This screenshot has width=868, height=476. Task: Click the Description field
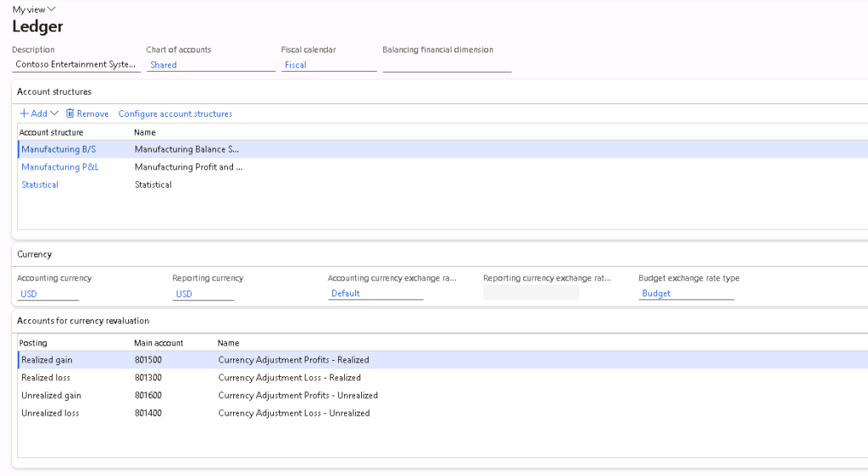coord(76,64)
